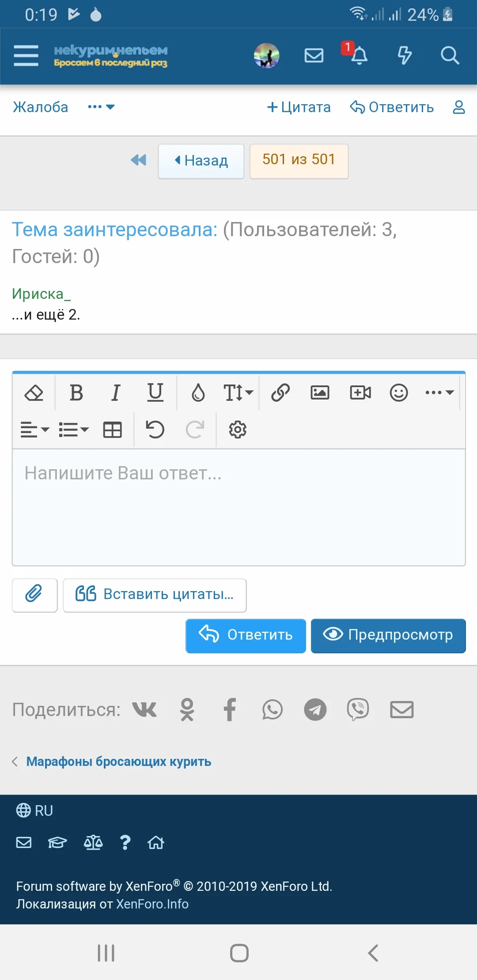477x980 pixels.
Task: Open the text alignment dropdown
Action: tap(35, 430)
